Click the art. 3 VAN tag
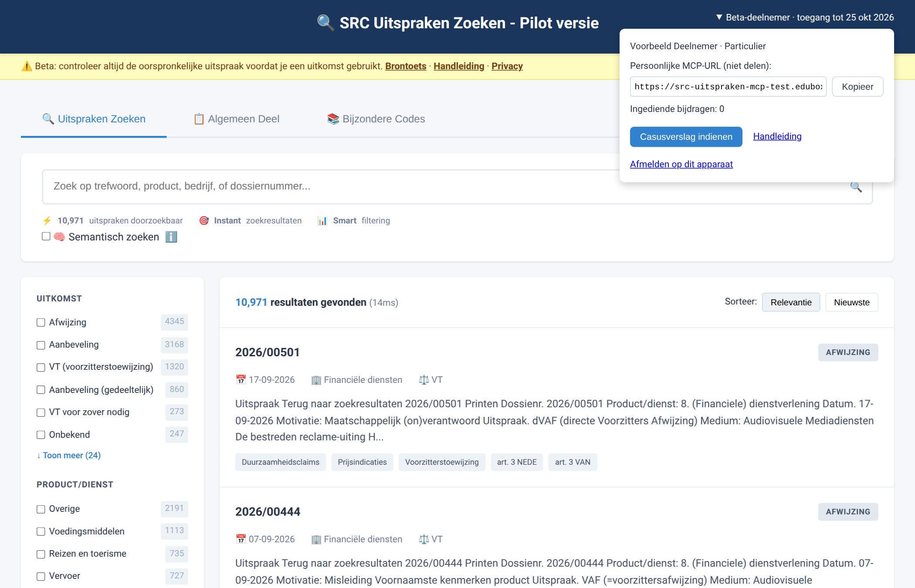 click(573, 462)
